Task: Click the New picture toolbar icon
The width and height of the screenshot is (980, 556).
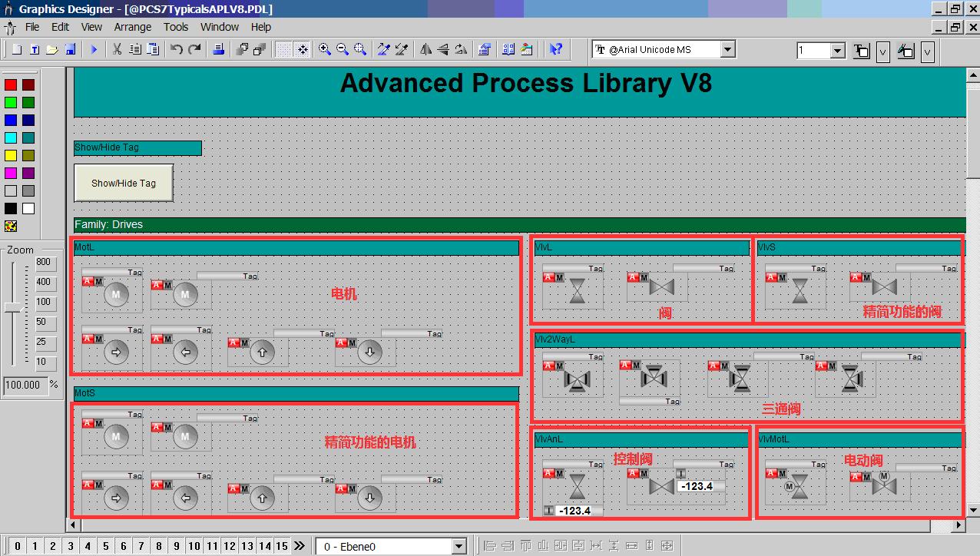Action: [x=17, y=49]
